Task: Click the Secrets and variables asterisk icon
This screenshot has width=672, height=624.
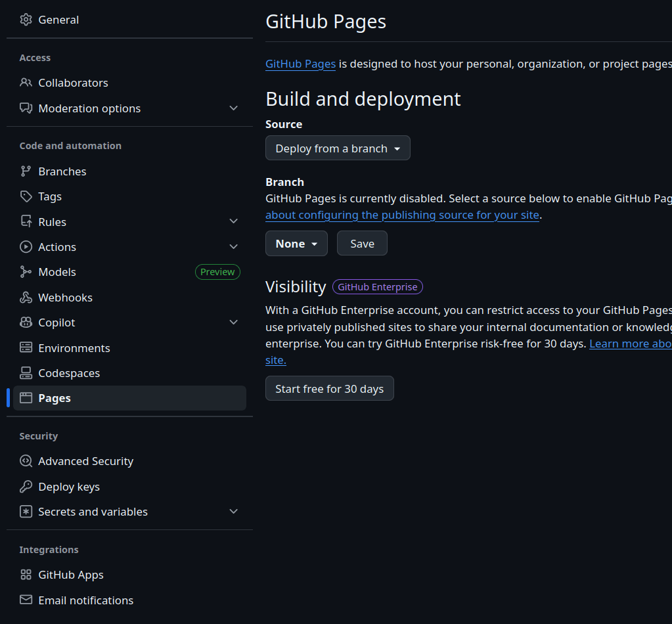Action: [26, 512]
